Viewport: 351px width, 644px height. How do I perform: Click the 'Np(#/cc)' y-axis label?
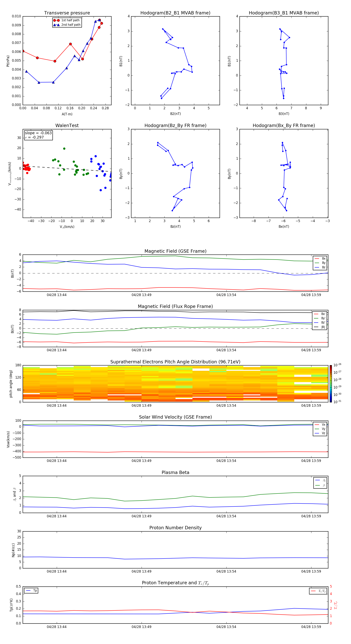pyautogui.click(x=13, y=550)
